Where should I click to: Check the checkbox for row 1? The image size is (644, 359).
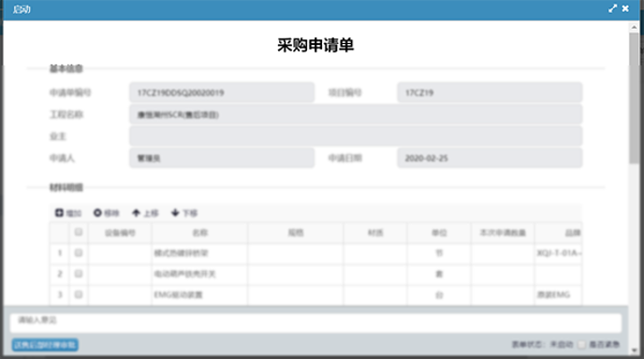tap(79, 252)
